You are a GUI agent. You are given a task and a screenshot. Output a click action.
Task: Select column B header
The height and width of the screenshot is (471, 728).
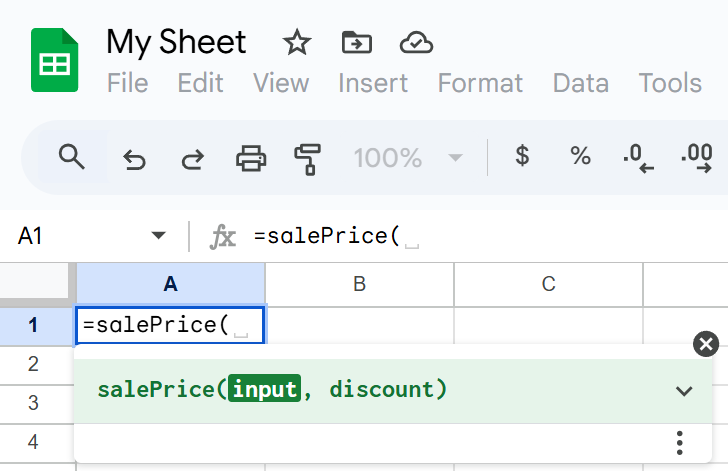click(359, 284)
